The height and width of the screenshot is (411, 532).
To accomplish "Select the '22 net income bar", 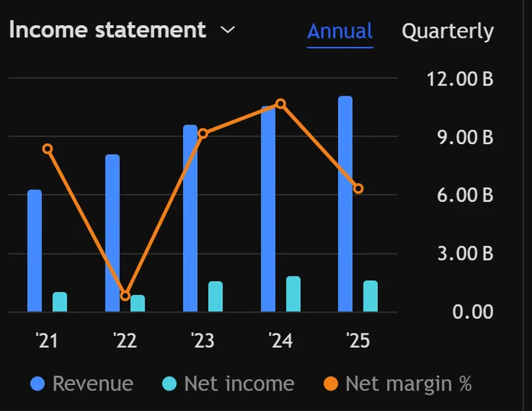I will point(138,303).
